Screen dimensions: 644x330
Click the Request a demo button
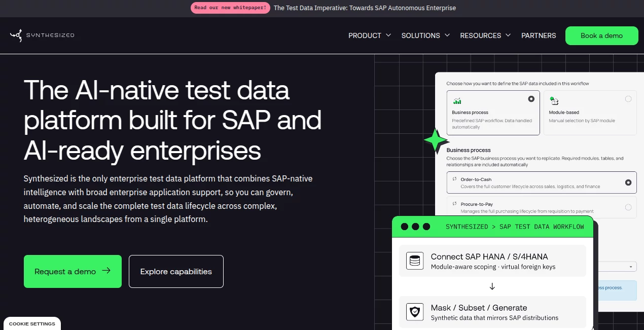[73, 271]
